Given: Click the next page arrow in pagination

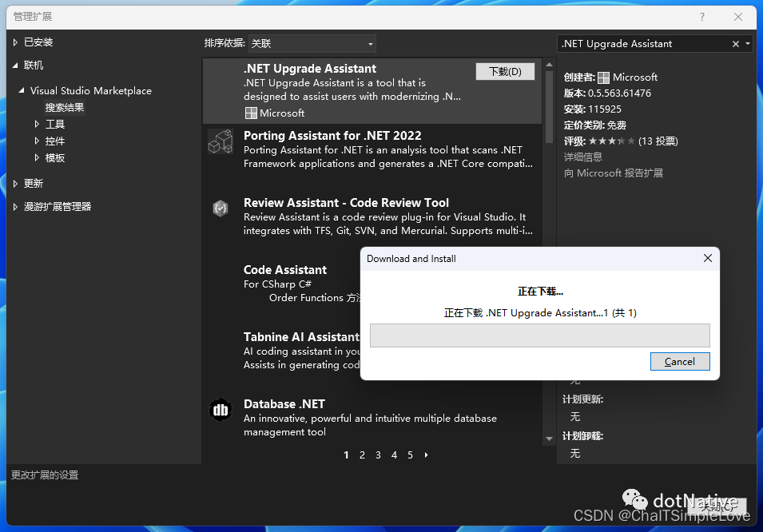Looking at the screenshot, I should coord(427,455).
